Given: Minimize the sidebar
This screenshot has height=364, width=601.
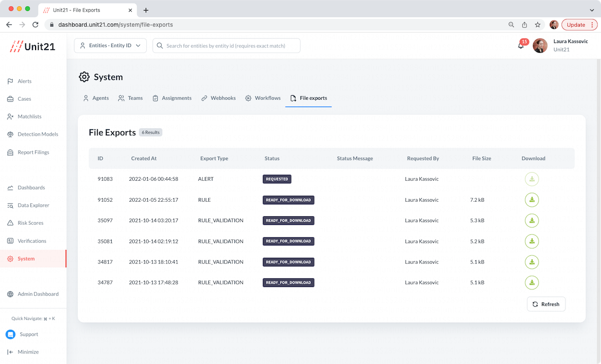Looking at the screenshot, I should tap(23, 352).
